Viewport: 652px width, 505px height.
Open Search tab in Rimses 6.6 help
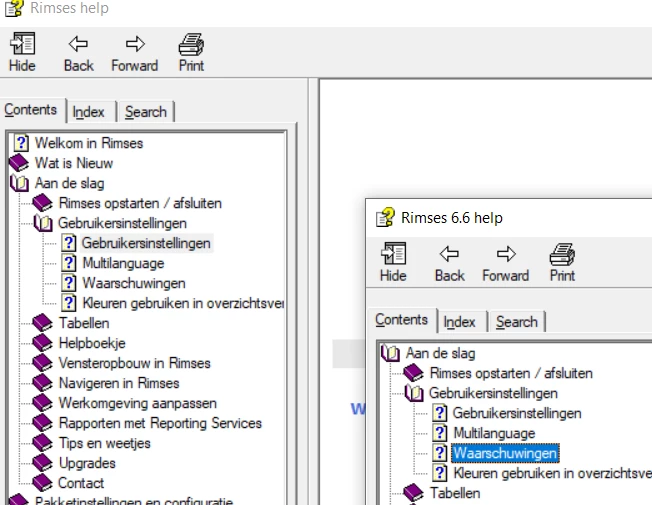coord(516,322)
